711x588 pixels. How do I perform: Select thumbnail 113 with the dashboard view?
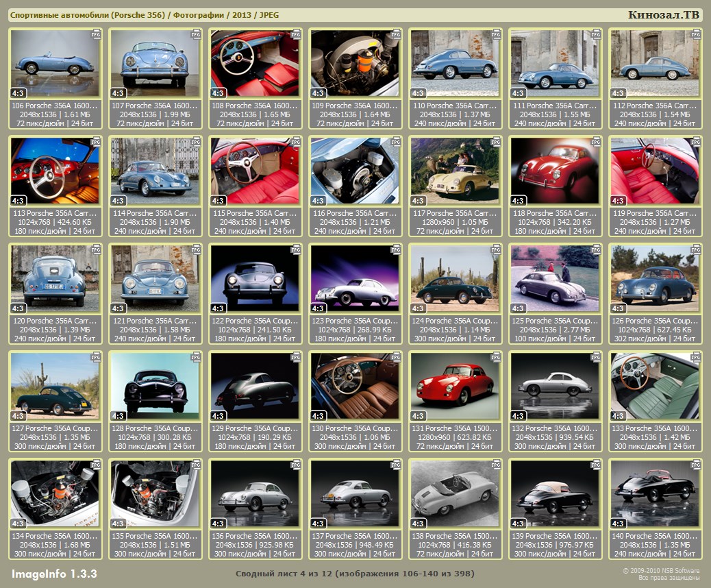pyautogui.click(x=55, y=171)
